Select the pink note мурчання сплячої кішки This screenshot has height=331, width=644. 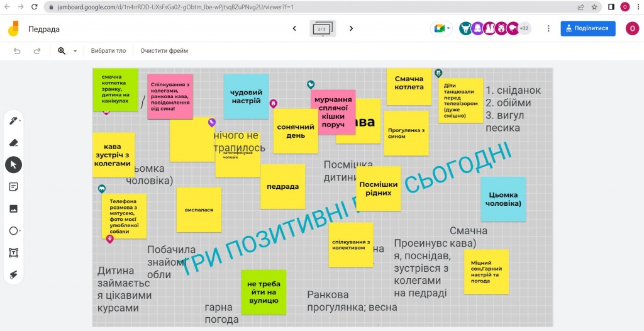tap(333, 112)
